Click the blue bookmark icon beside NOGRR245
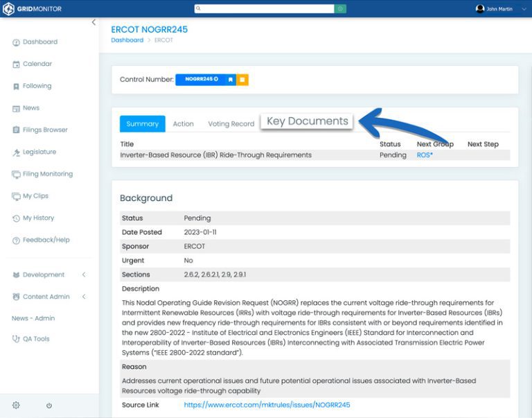Viewport: 532px width, 418px height. (231, 80)
